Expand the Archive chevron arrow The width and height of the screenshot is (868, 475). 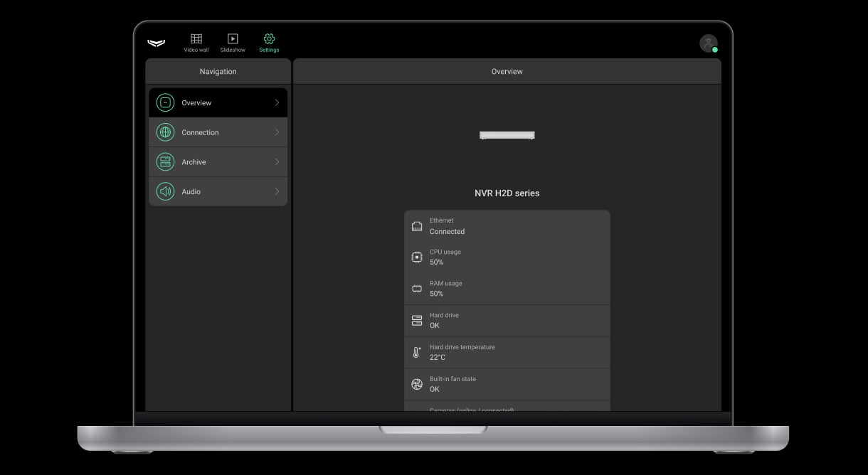click(x=277, y=162)
